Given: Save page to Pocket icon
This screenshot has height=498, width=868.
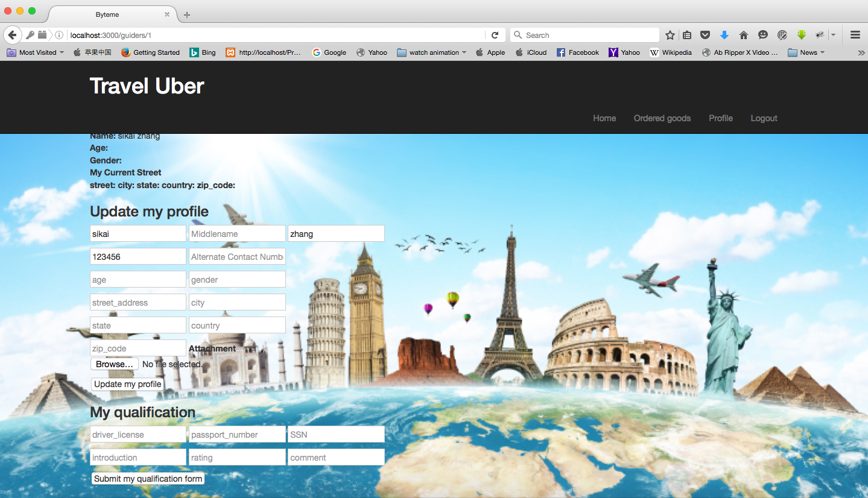Looking at the screenshot, I should [x=705, y=35].
